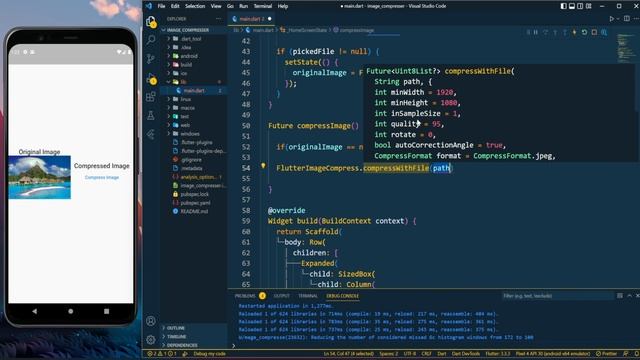Expand the TIMELINE section
Image resolution: width=640 pixels, height=360 pixels.
(194, 336)
